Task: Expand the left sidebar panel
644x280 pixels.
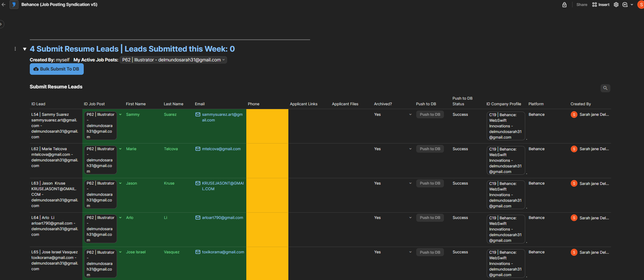Action: [x=1, y=24]
